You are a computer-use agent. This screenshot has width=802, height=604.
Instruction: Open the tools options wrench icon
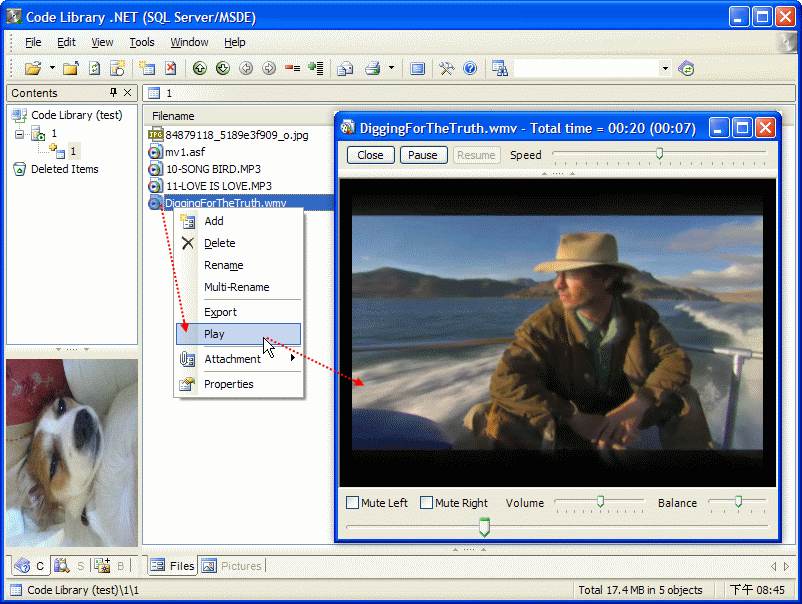tap(447, 68)
